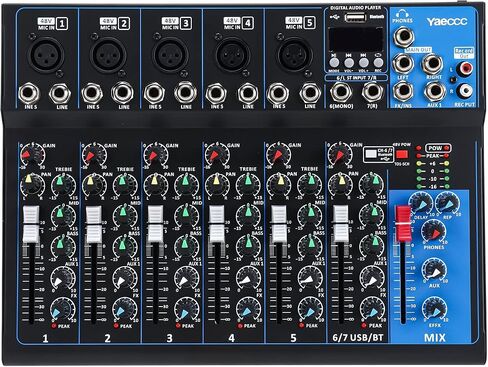Adjust channel 2 MID knob
Screen dimensions: 488x367
point(125,216)
